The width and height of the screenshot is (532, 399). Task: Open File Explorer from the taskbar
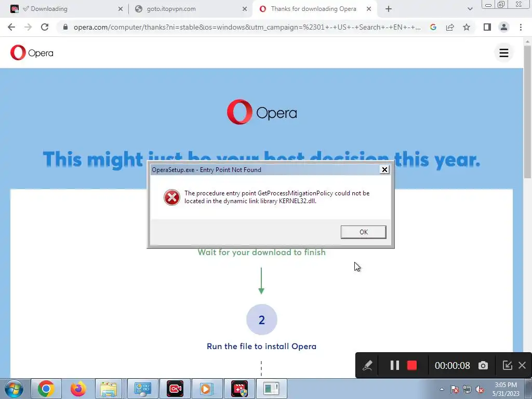[109, 389]
